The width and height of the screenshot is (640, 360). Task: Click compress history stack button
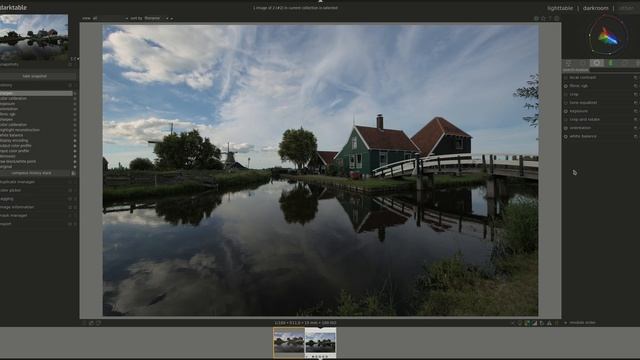pos(32,173)
